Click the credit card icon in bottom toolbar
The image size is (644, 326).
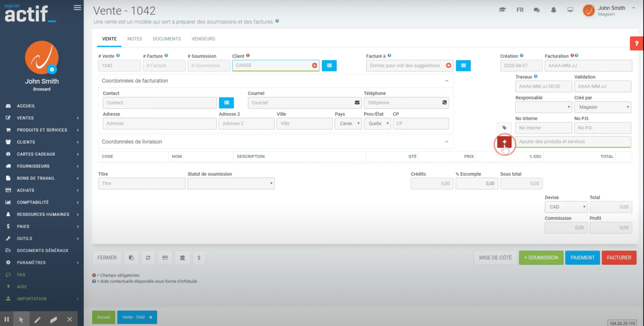(165, 258)
